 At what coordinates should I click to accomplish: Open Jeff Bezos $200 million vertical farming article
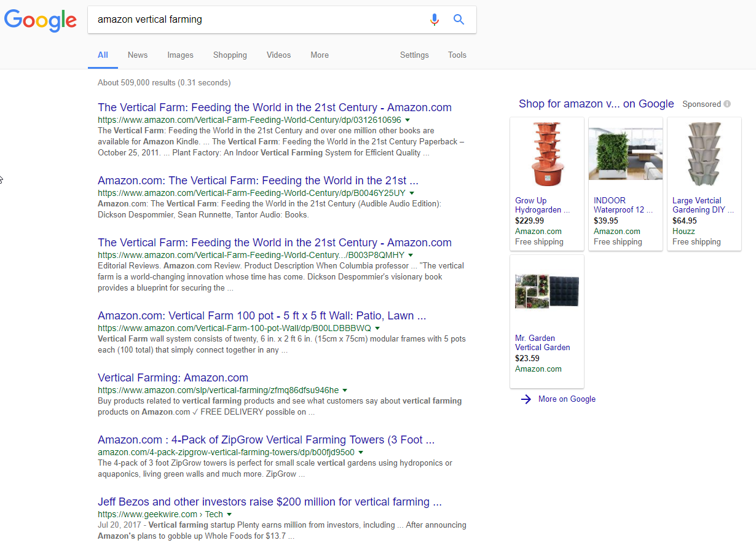point(270,502)
